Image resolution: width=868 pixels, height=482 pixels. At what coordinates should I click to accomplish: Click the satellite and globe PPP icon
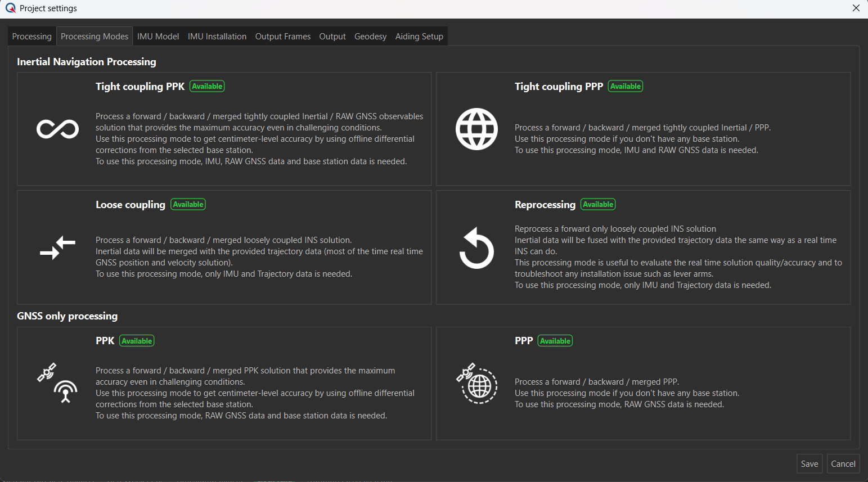pos(476,383)
